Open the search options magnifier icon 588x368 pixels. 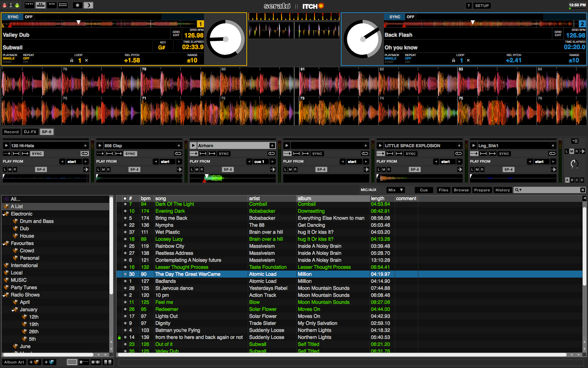pyautogui.click(x=518, y=190)
